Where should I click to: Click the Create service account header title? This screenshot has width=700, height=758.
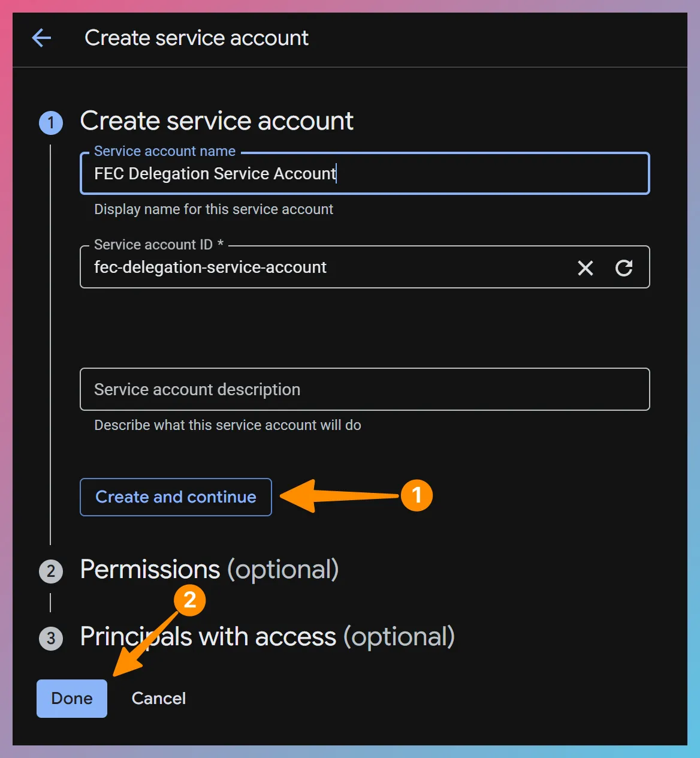(197, 38)
